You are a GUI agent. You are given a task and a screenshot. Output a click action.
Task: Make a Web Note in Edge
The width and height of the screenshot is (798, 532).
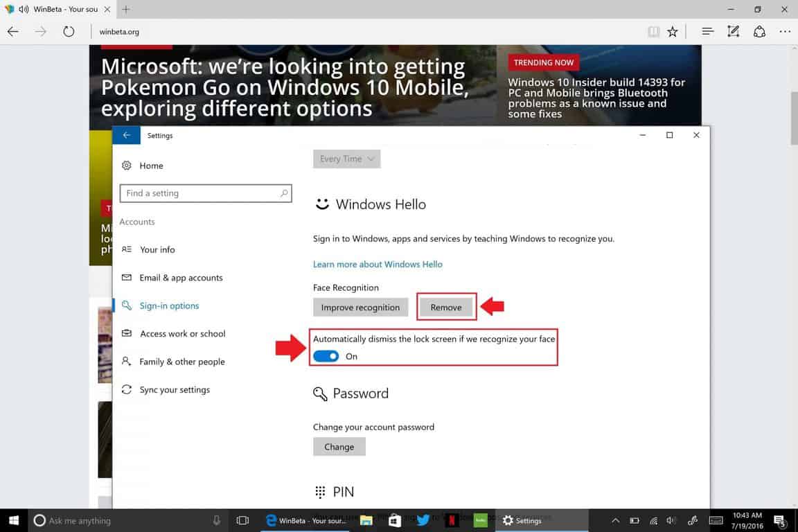(x=734, y=32)
